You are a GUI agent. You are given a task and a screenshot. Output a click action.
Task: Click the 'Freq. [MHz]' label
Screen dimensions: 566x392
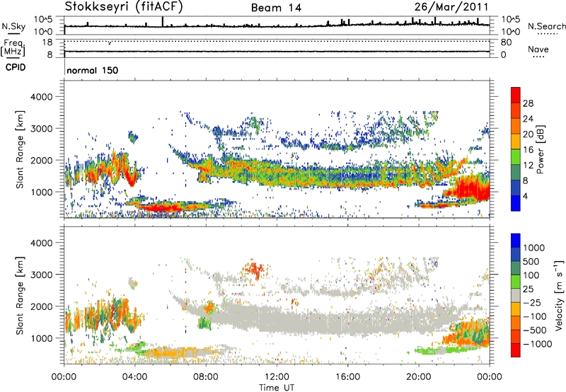coord(13,47)
